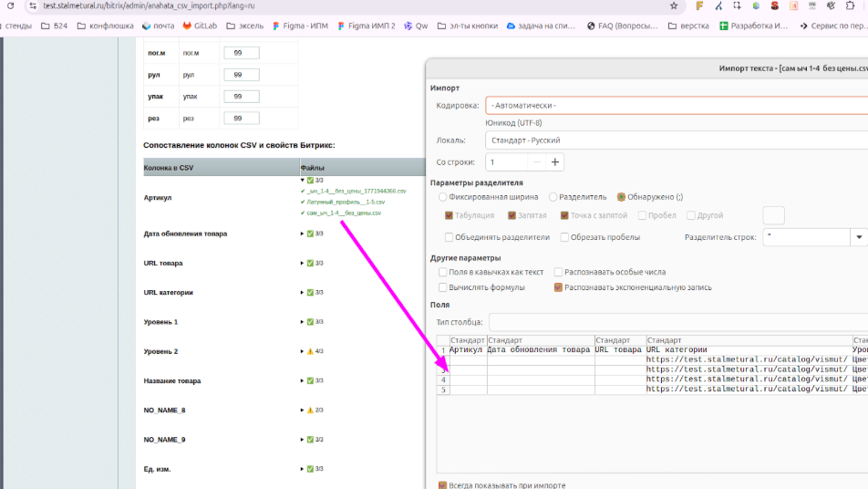Collapse the Артикул files list
The height and width of the screenshot is (489, 868).
tap(303, 181)
